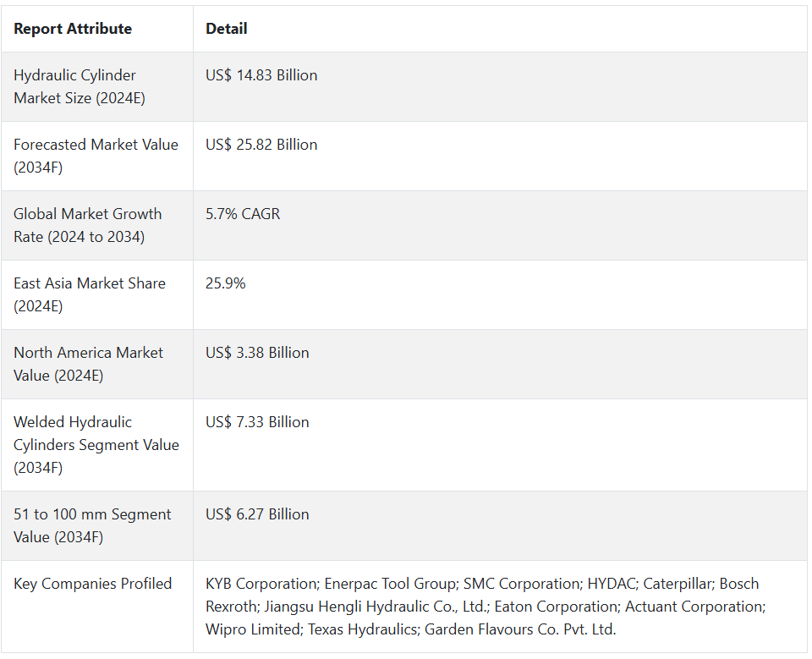Select the Hydraulic Cylinder Market Size cell
The image size is (812, 659).
[x=80, y=86]
